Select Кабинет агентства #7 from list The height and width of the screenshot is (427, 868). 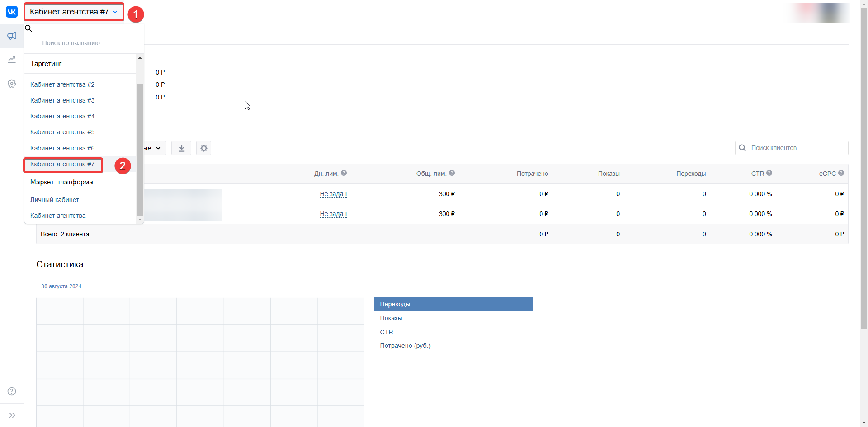click(62, 164)
